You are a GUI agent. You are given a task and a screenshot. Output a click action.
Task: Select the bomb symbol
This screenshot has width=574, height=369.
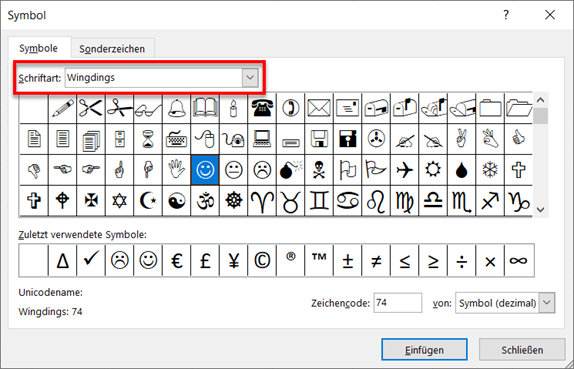[x=291, y=170]
